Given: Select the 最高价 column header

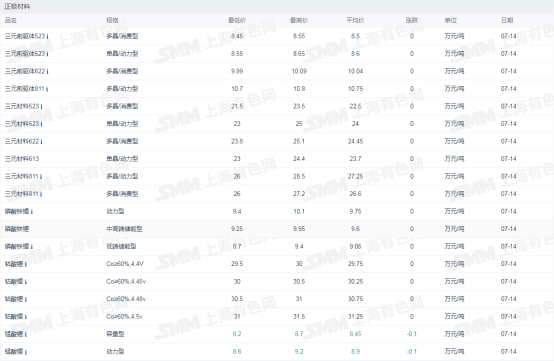Looking at the screenshot, I should click(x=299, y=20).
